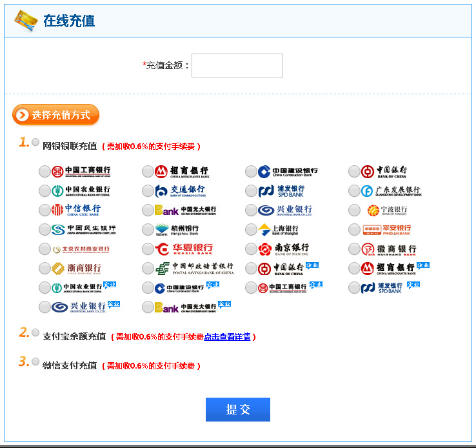The image size is (476, 448).
Task: Choose the 中国建设银行 personal bank logo
Action: [x=288, y=171]
